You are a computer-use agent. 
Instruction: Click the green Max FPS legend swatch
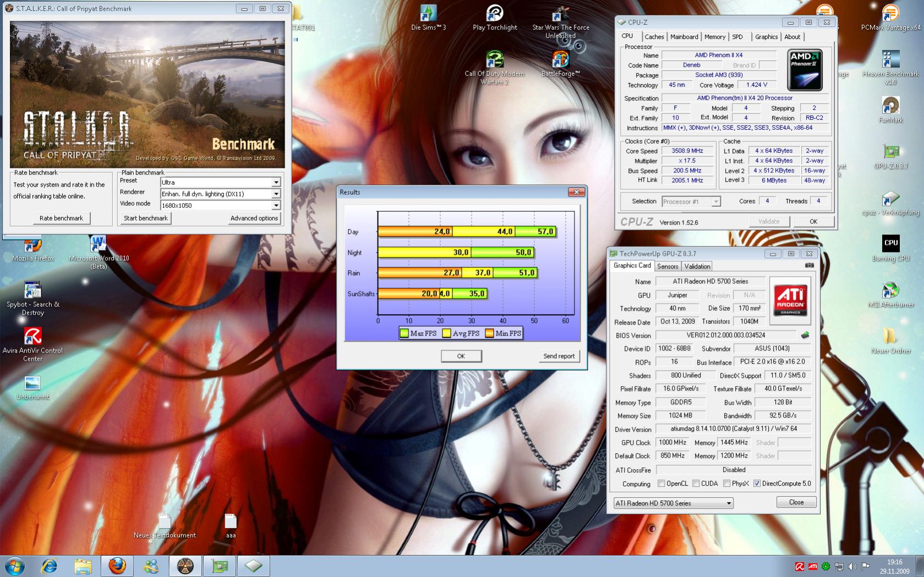[x=404, y=333]
